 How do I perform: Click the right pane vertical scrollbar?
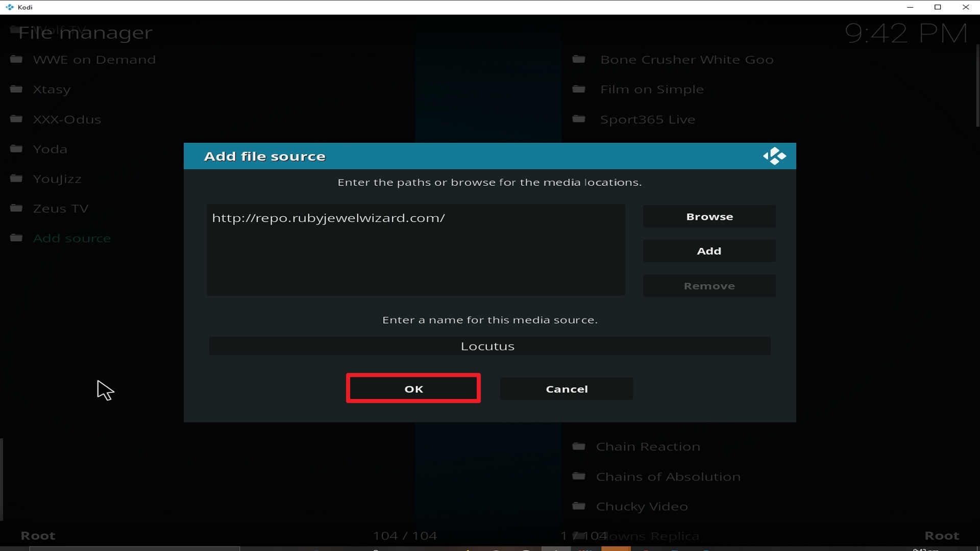977,86
